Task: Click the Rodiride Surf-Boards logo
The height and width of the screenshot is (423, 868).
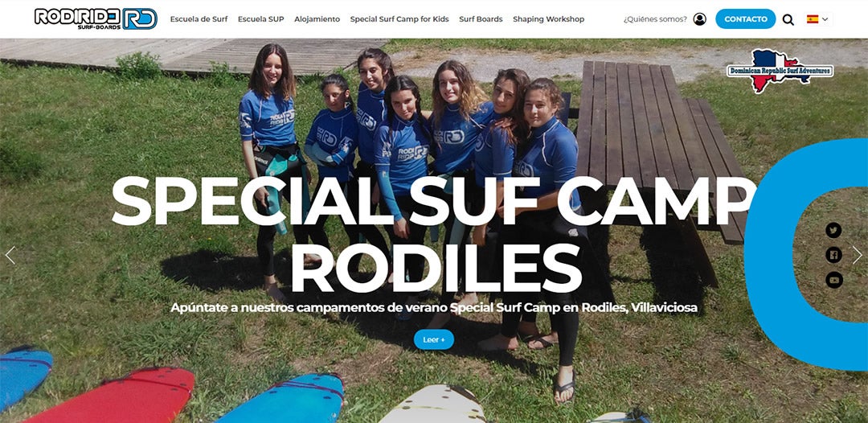Action: pyautogui.click(x=96, y=18)
